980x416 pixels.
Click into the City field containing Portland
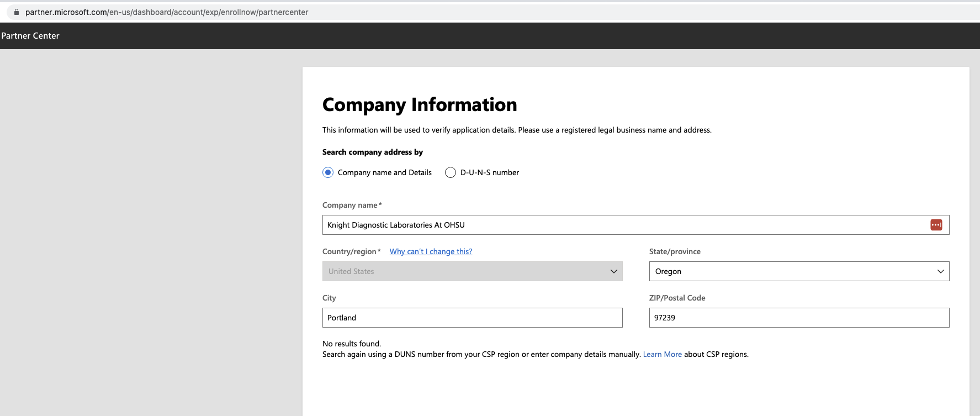472,318
